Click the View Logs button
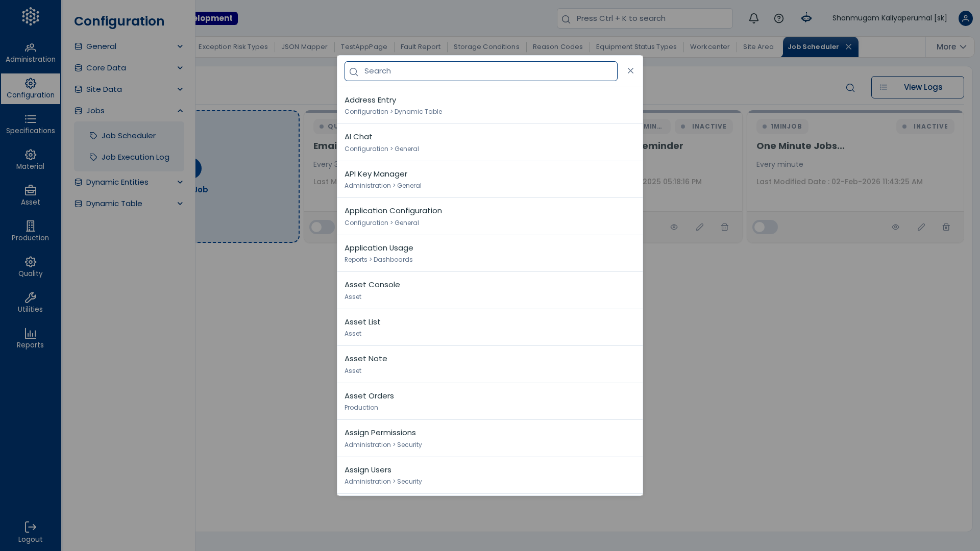The image size is (980, 551). pos(918,87)
